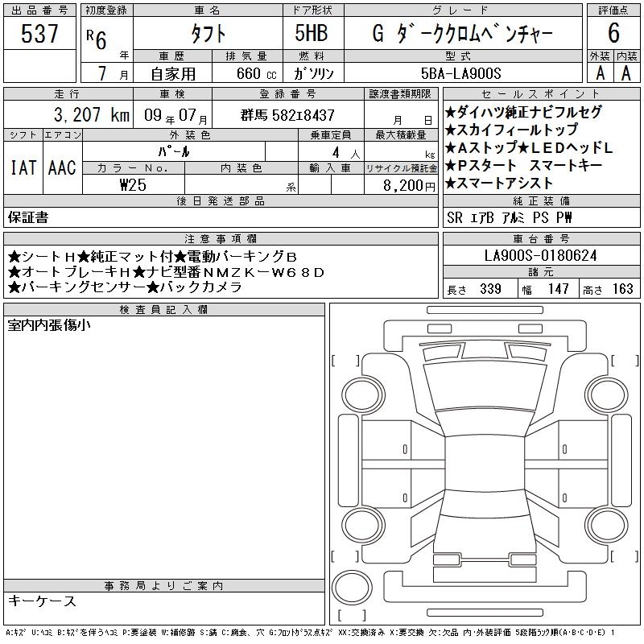Click rear-right wheel on car diagram

click(606, 525)
